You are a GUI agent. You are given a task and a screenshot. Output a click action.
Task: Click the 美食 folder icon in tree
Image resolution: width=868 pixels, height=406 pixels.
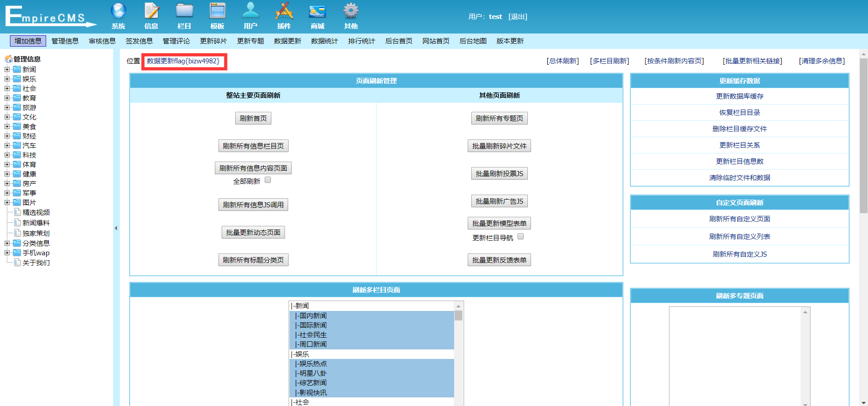click(17, 126)
